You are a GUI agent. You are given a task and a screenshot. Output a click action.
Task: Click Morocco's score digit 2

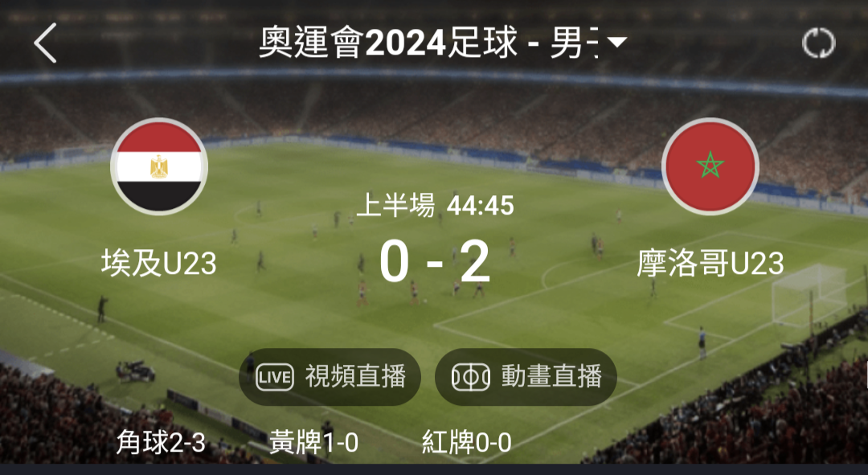pos(475,262)
